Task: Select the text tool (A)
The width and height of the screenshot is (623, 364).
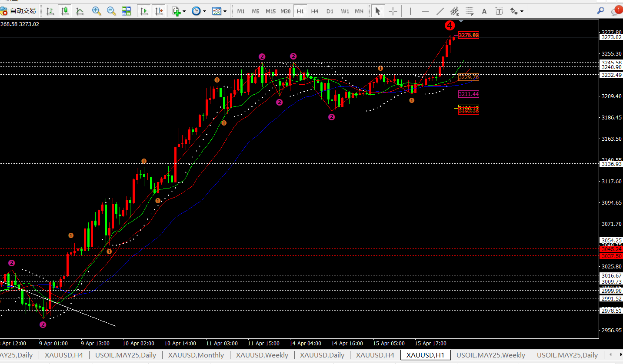Action: click(484, 11)
